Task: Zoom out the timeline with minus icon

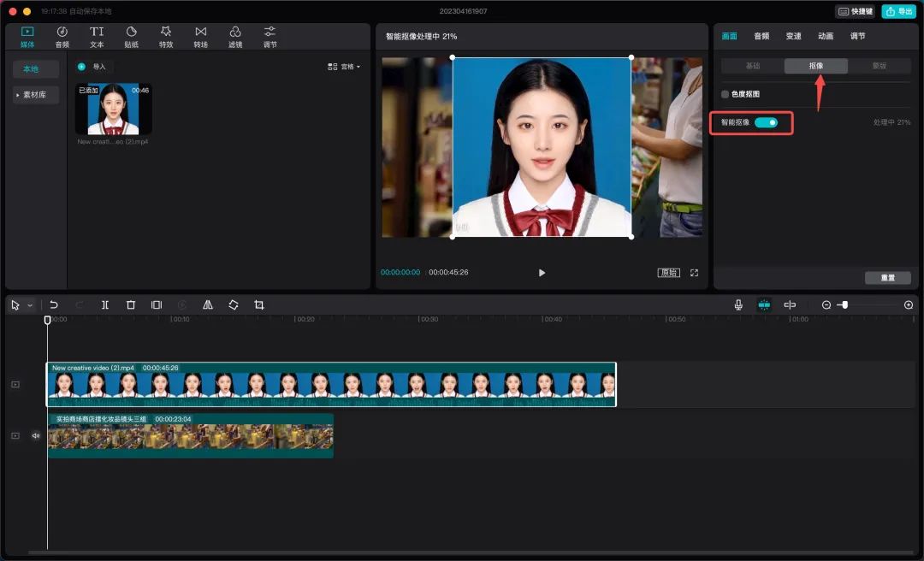Action: click(826, 304)
